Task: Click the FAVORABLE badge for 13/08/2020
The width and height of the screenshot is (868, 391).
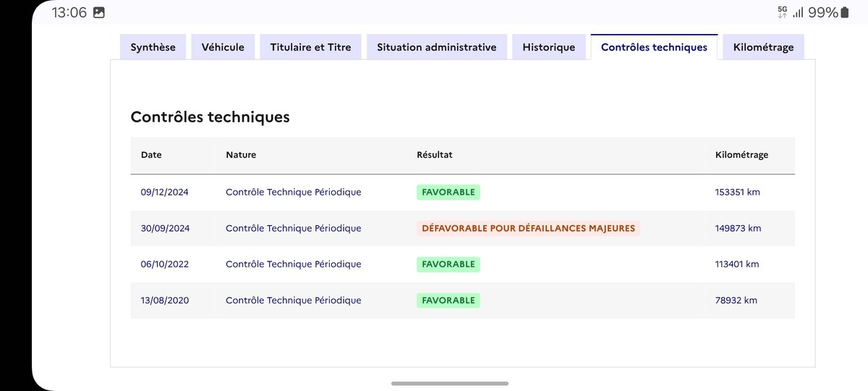Action: coord(448,300)
